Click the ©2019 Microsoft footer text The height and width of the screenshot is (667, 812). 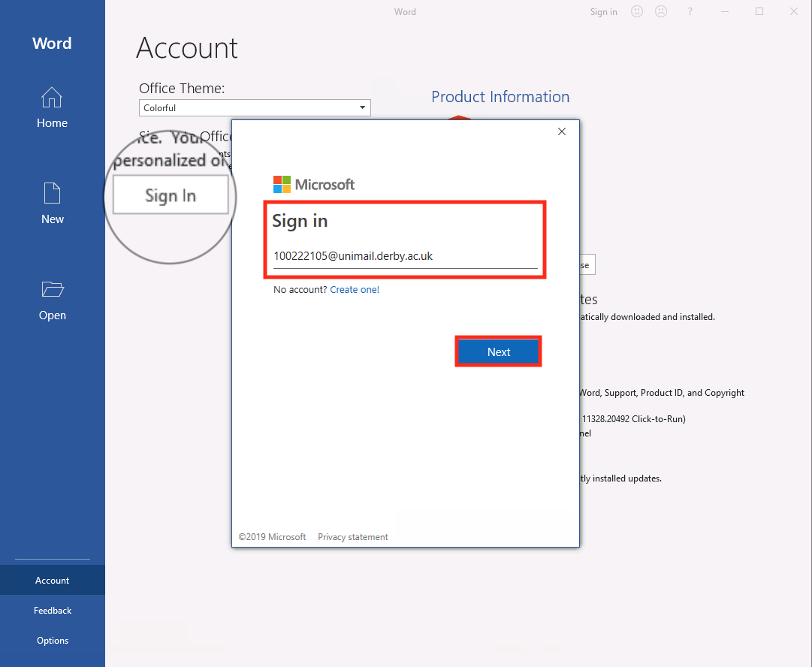(x=273, y=537)
